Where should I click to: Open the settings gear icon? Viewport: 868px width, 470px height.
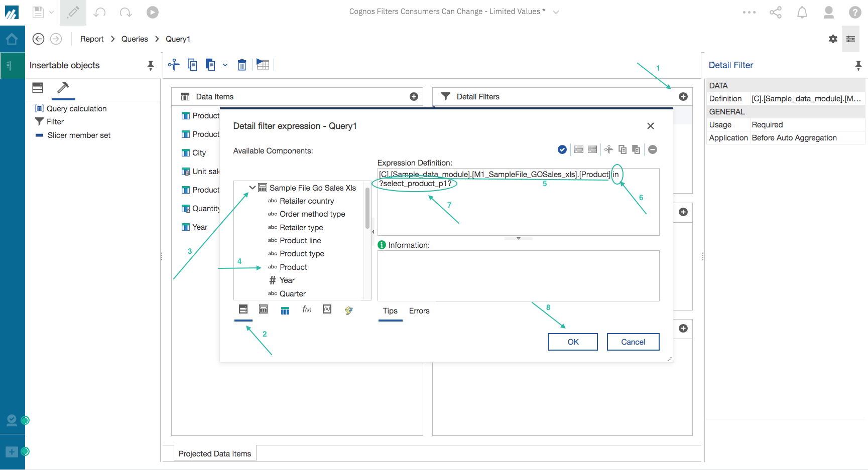833,39
